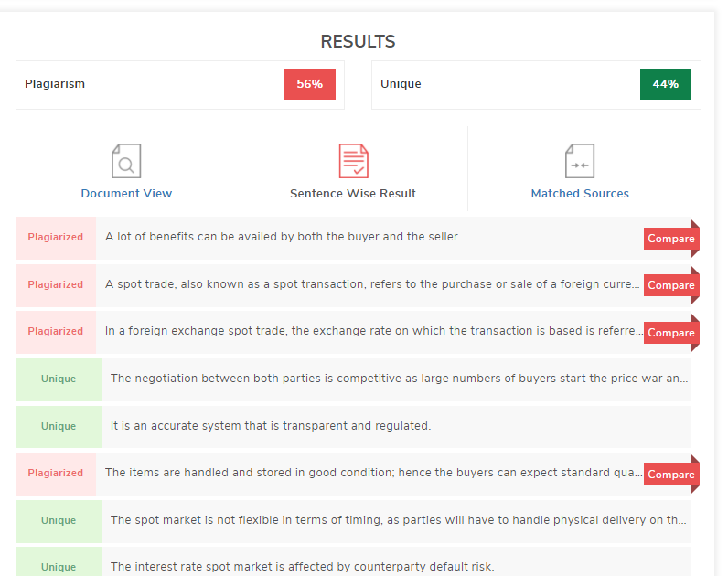Click Unique tag beside 'The negotiation between'
Viewport: 728px width, 576px height.
pos(59,379)
